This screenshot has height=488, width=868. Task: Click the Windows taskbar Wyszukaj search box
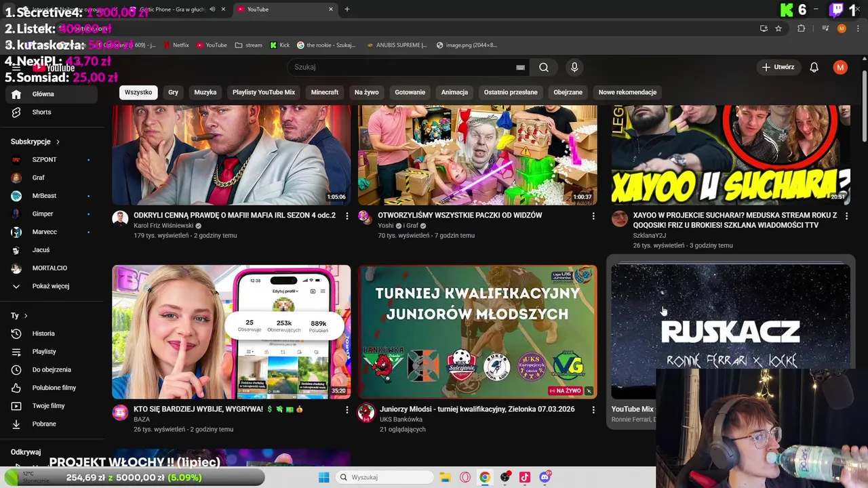(x=384, y=477)
